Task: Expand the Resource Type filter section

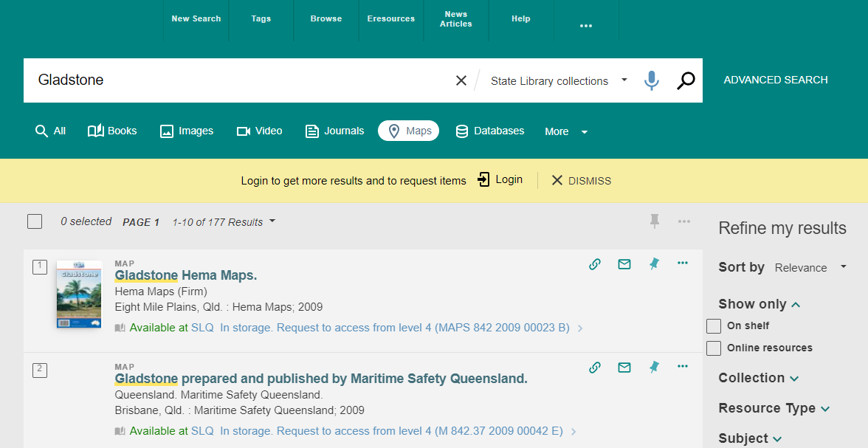Action: pyautogui.click(x=774, y=408)
